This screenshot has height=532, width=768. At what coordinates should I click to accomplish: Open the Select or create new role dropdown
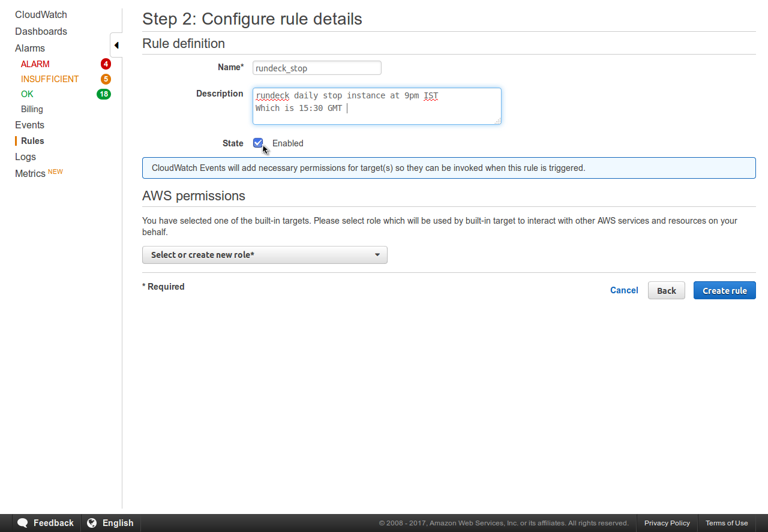(265, 255)
